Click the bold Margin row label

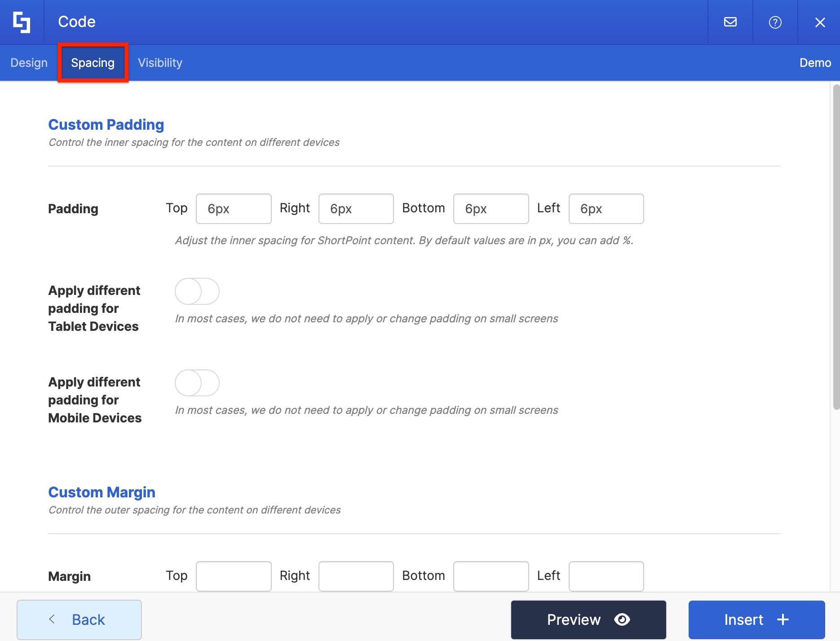tap(69, 576)
